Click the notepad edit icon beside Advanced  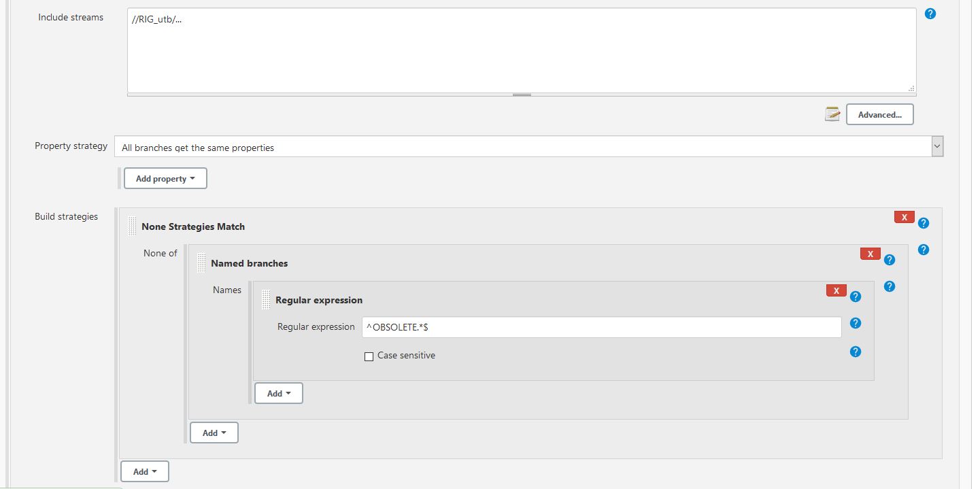[832, 114]
